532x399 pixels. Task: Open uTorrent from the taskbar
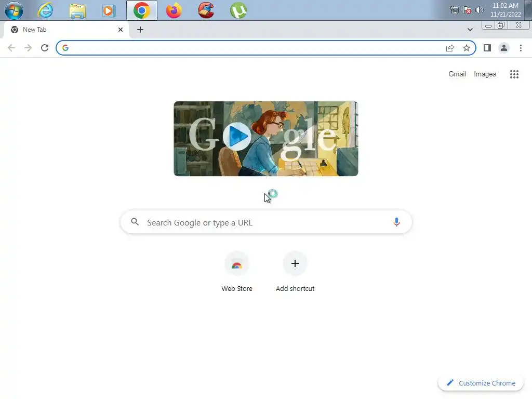[x=238, y=10]
